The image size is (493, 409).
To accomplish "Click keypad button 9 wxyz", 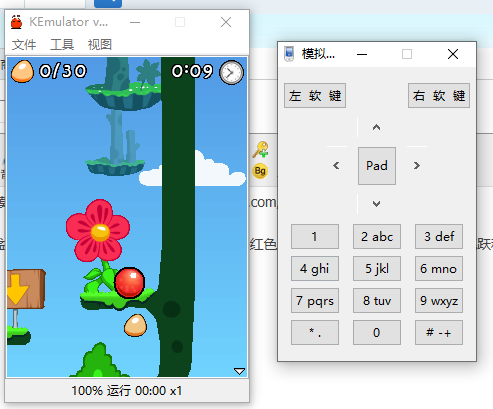I will point(439,300).
